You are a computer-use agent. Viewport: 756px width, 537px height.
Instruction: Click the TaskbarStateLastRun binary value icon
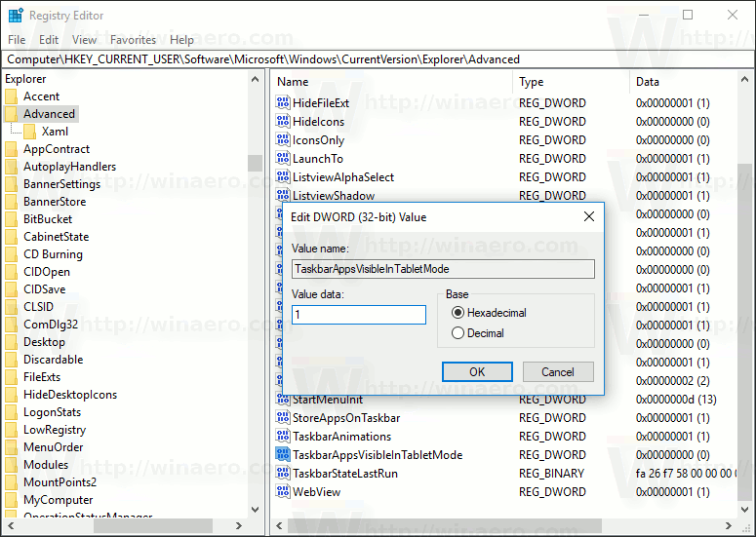click(283, 473)
